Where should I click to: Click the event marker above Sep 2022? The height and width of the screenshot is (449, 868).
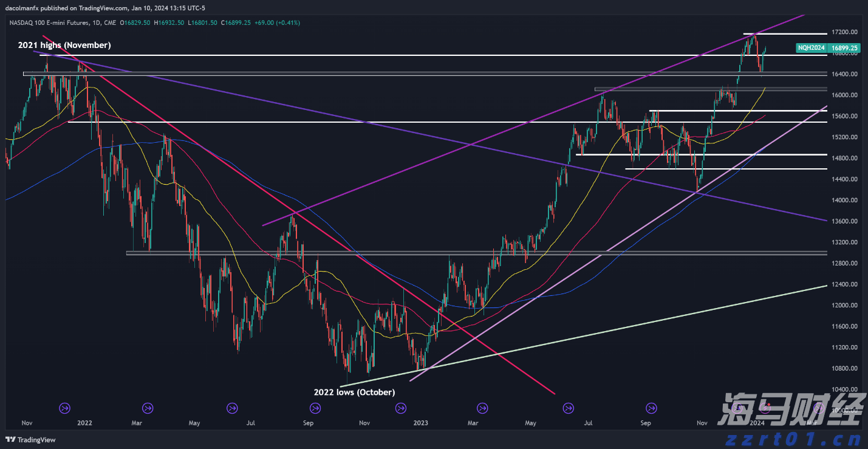[x=315, y=408]
